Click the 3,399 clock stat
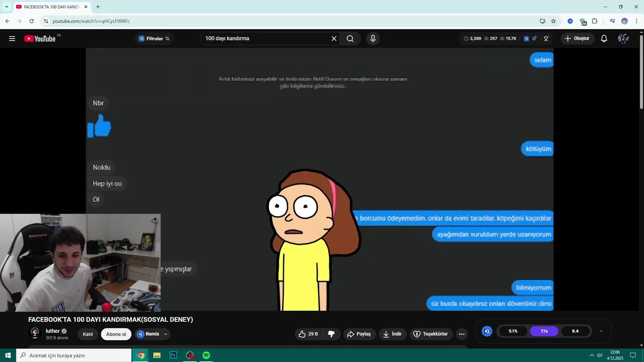644x362 pixels. pyautogui.click(x=472, y=39)
